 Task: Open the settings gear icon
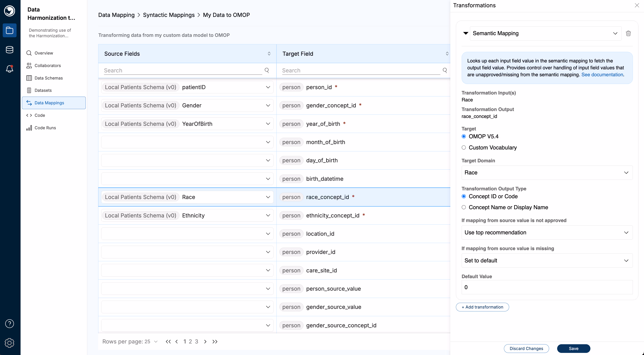pos(9,343)
